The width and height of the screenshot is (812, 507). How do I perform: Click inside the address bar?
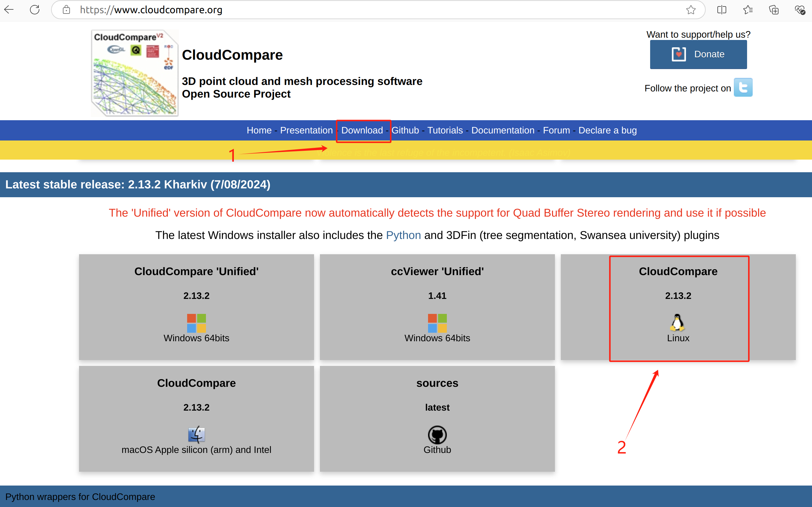(x=235, y=10)
